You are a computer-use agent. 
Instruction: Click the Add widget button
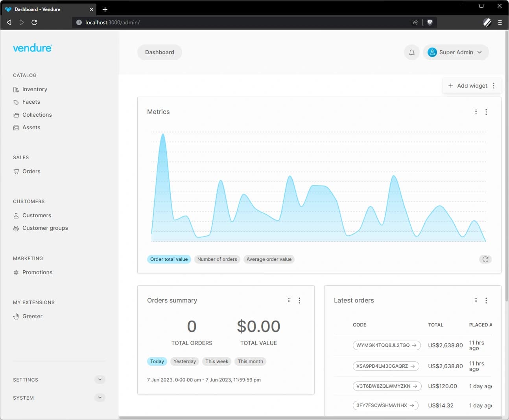tap(467, 85)
